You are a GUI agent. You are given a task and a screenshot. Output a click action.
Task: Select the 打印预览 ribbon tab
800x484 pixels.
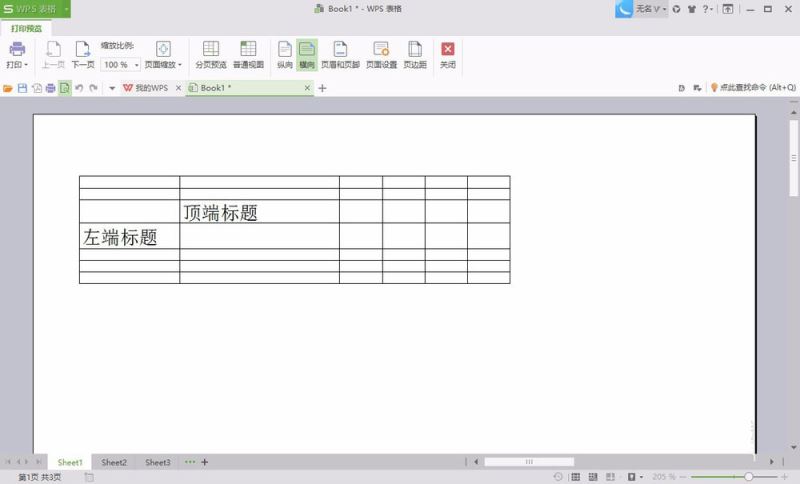(x=27, y=29)
